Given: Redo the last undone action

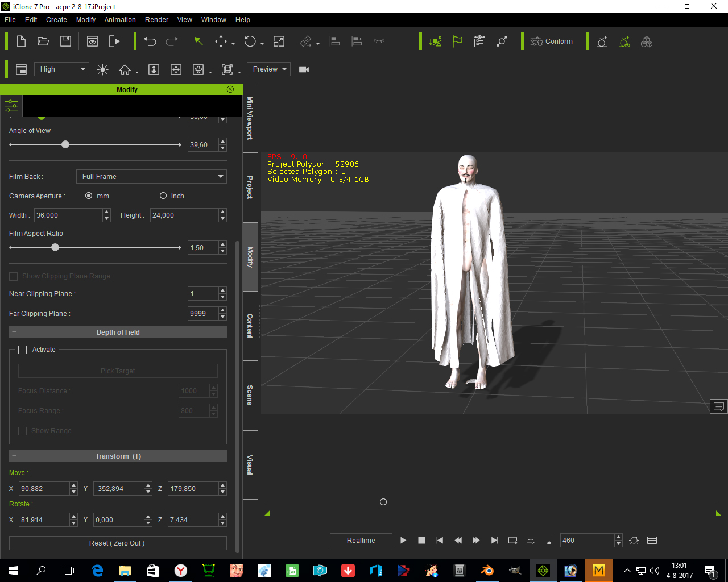Looking at the screenshot, I should tap(172, 41).
